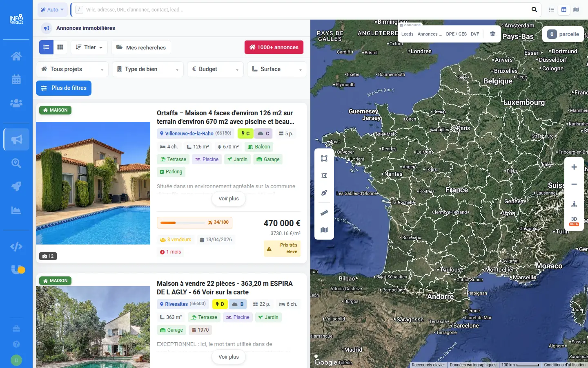
Task: Open the map search magnifier sidebar icon
Action: coord(16,163)
